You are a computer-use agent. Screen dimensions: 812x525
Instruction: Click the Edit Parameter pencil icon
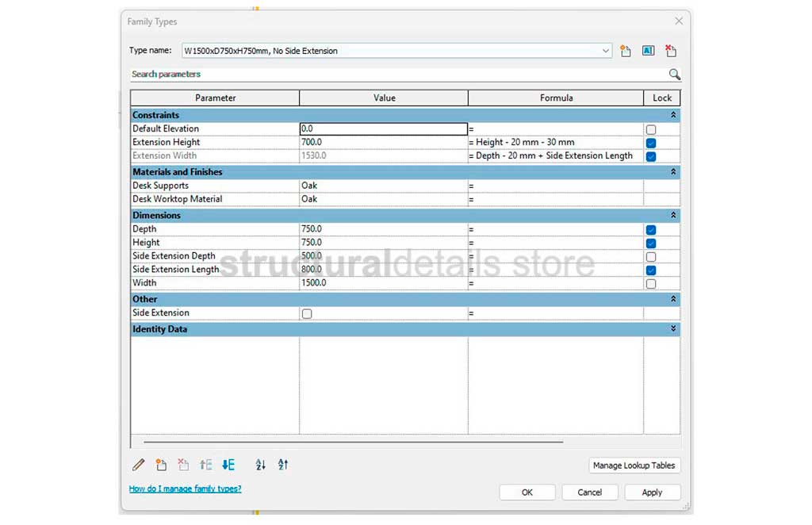click(x=139, y=465)
